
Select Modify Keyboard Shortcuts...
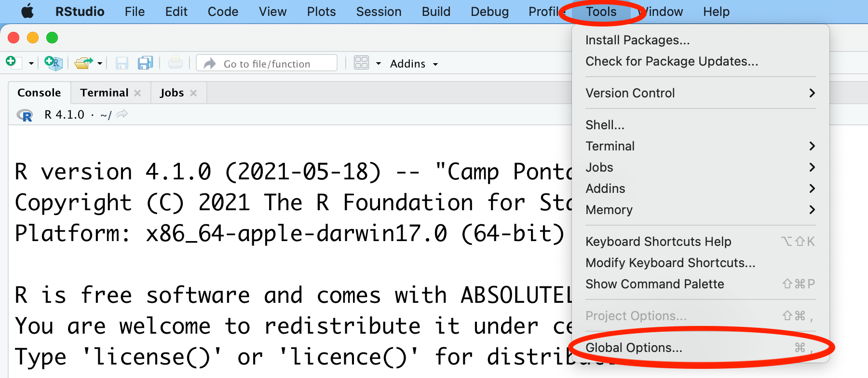point(700,263)
